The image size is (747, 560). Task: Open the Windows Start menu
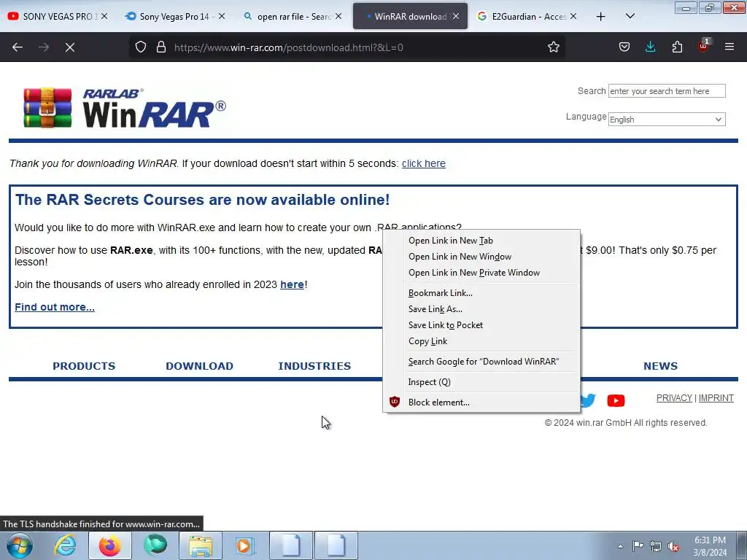coord(20,545)
